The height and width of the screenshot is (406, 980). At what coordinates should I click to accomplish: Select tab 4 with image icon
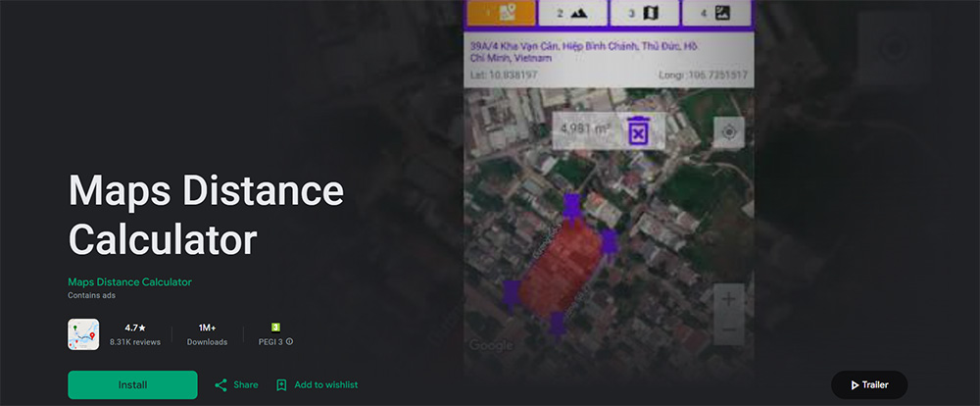click(716, 13)
